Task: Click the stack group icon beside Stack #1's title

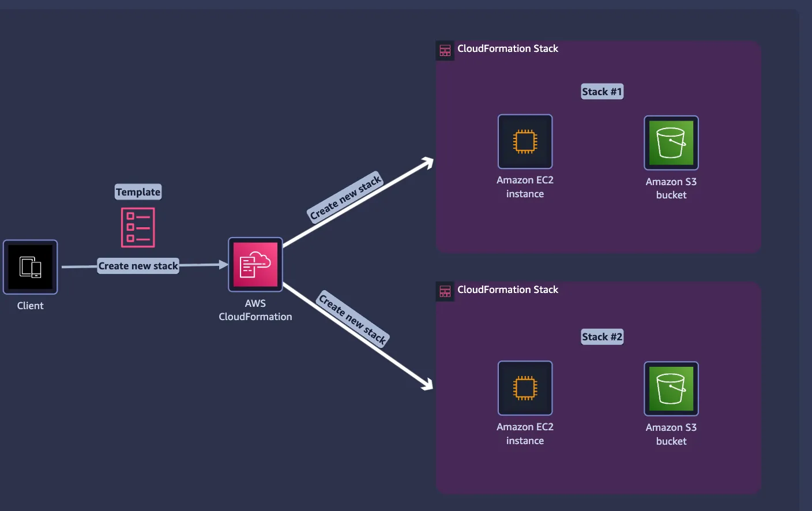Action: tap(445, 50)
